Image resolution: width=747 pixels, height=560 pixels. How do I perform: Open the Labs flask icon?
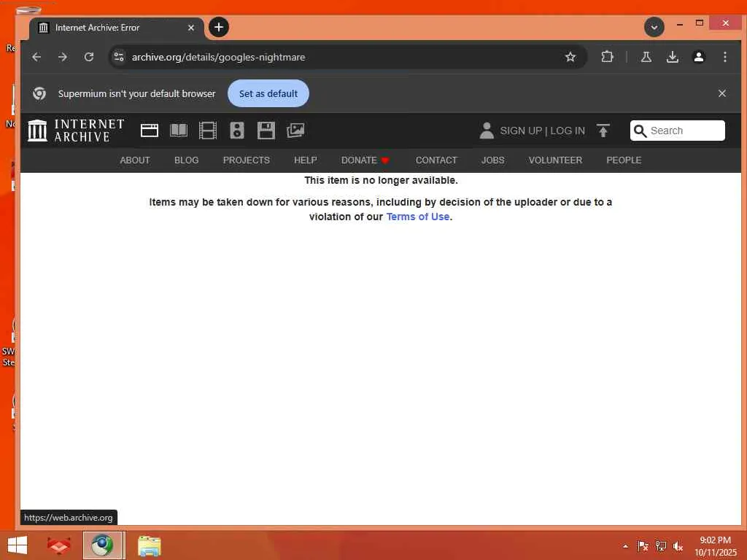646,57
